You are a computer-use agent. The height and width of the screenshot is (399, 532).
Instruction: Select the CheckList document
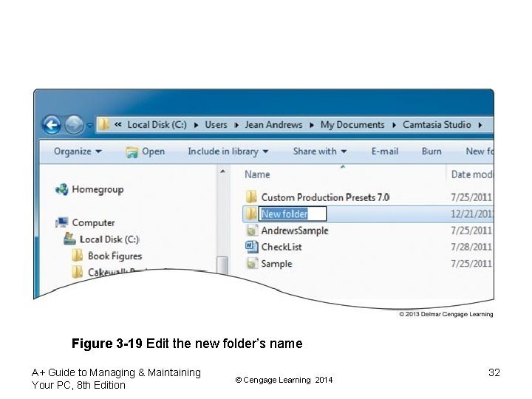point(282,247)
